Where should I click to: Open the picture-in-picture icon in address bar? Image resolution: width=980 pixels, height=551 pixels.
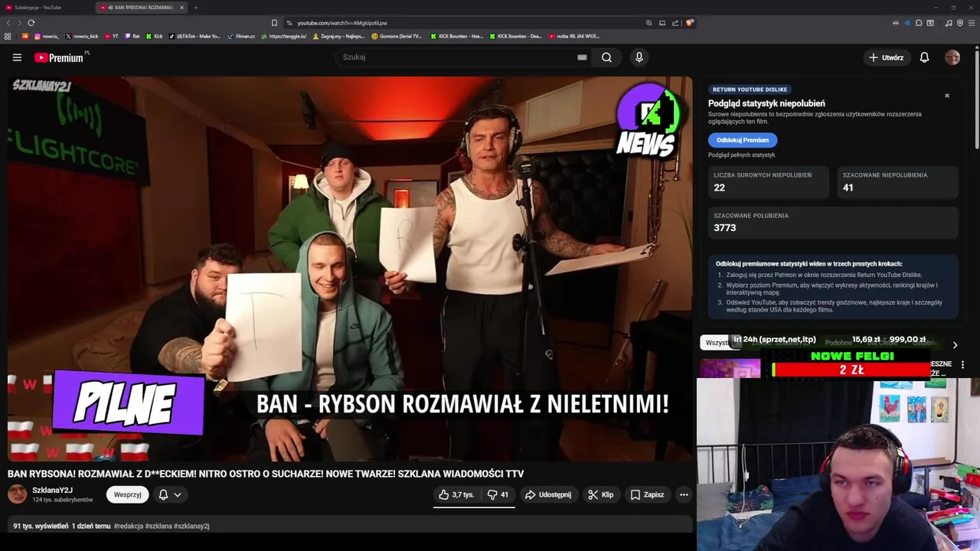click(662, 23)
